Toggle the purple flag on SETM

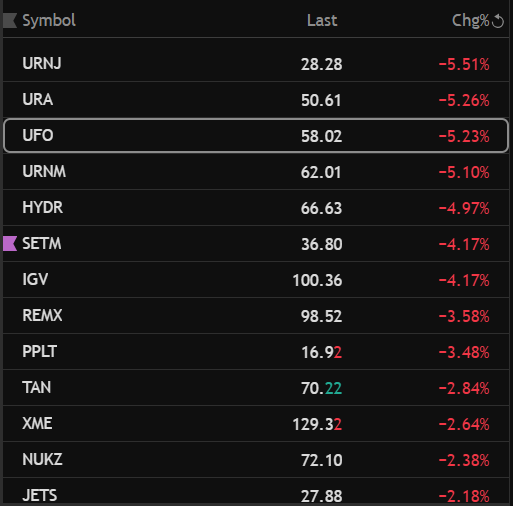tap(10, 243)
